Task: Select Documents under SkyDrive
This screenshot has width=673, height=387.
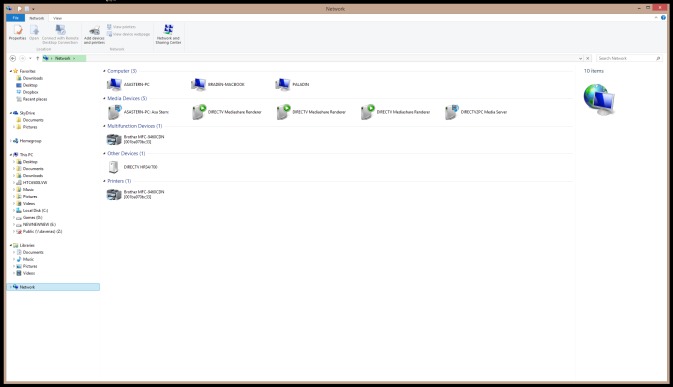Action: coord(30,120)
